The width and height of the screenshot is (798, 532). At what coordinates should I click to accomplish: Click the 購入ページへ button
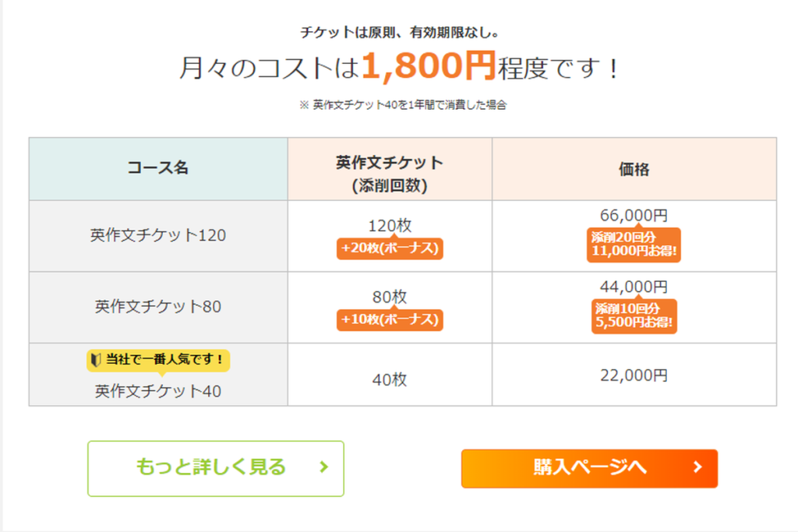(x=589, y=468)
